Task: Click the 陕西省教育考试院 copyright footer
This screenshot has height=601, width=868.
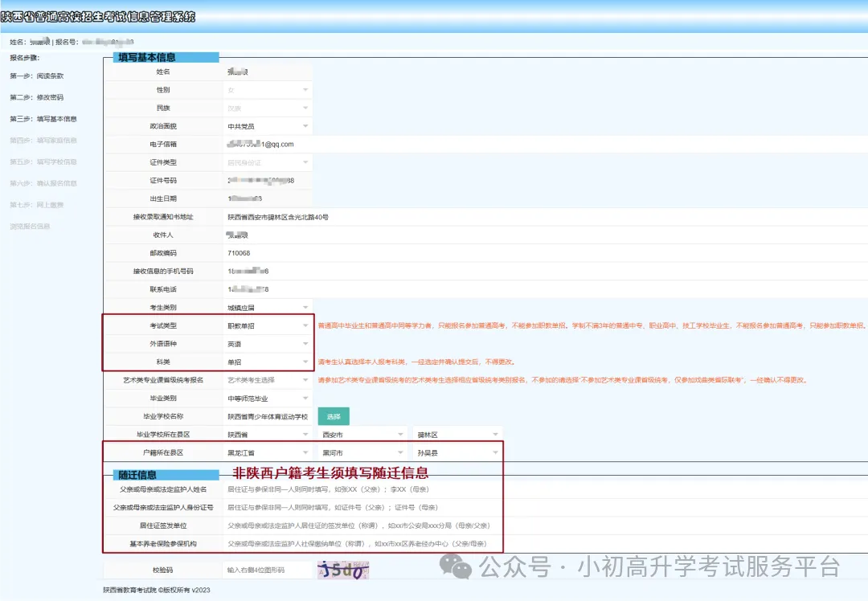Action: (x=157, y=590)
